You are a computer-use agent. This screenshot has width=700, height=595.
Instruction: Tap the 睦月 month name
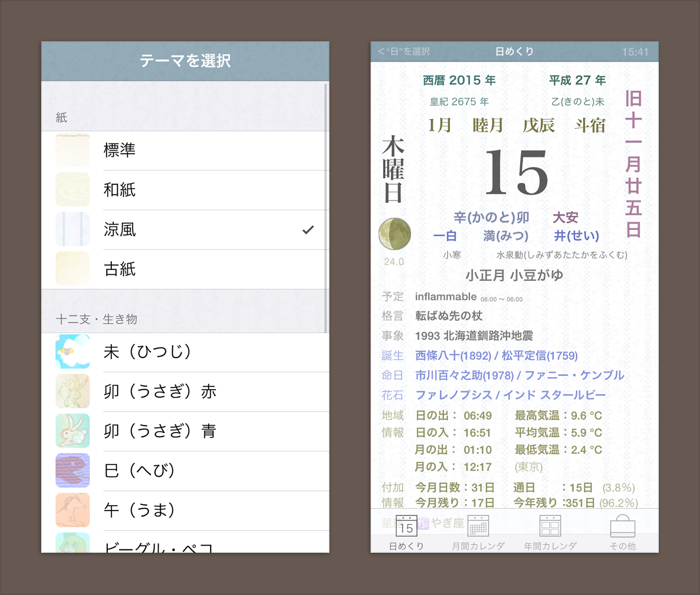[488, 125]
